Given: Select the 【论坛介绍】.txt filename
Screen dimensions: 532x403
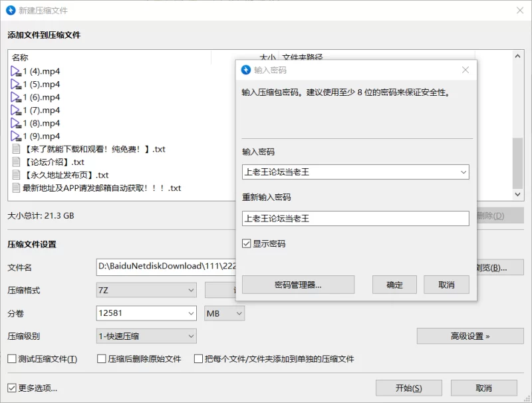Looking at the screenshot, I should pyautogui.click(x=54, y=162).
